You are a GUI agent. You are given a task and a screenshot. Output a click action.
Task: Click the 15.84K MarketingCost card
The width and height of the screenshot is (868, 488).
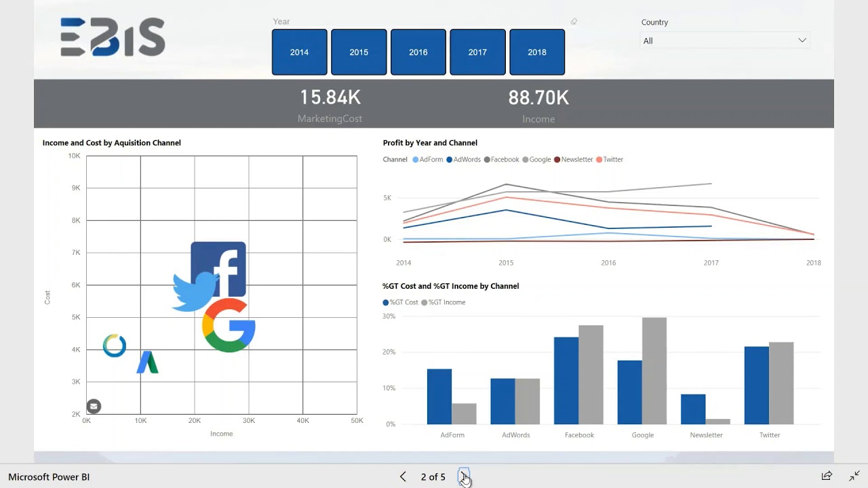coord(330,105)
